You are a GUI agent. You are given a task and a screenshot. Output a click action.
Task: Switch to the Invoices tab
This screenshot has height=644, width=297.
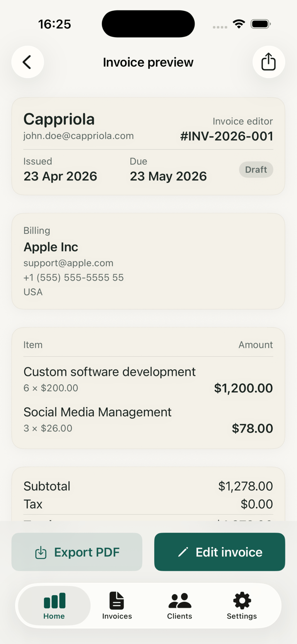point(117,606)
